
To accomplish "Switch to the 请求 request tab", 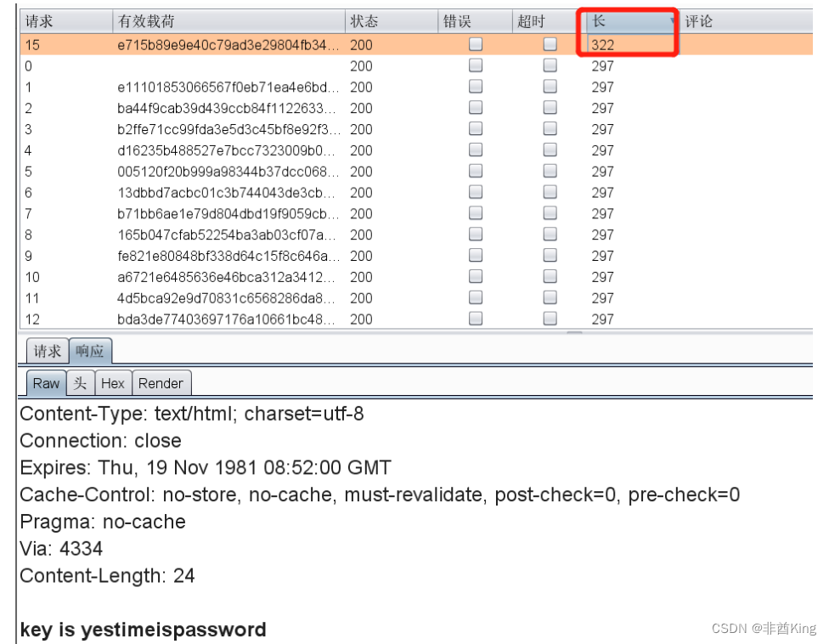I will coord(48,351).
